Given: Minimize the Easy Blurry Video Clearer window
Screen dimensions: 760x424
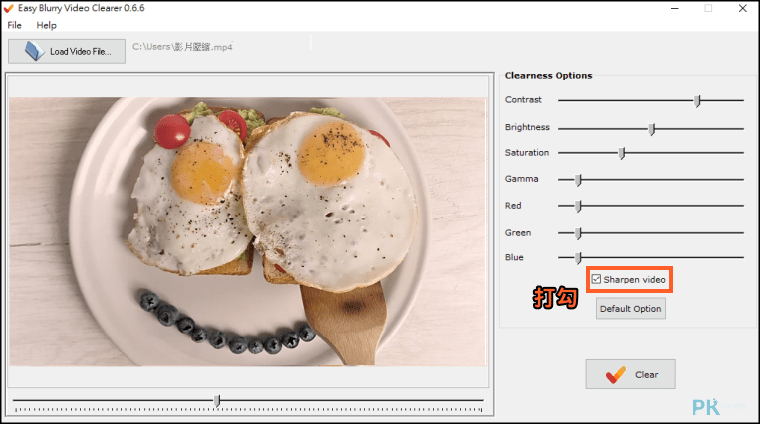Looking at the screenshot, I should tap(675, 8).
